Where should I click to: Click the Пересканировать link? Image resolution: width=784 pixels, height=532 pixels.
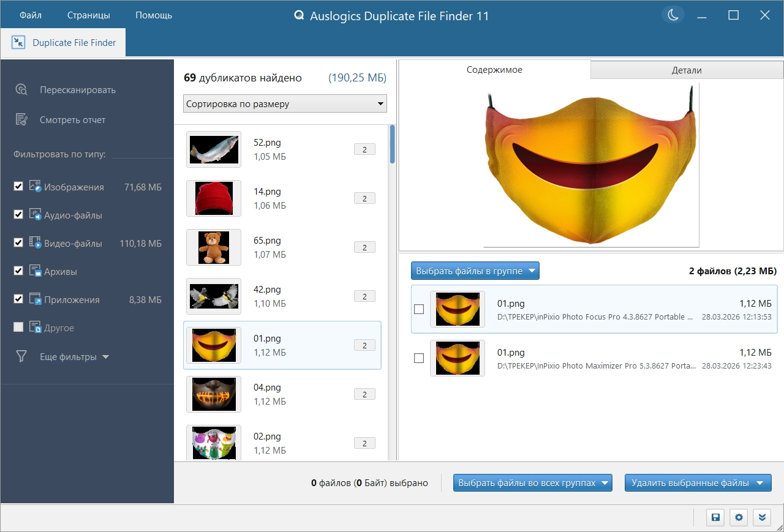(x=78, y=90)
